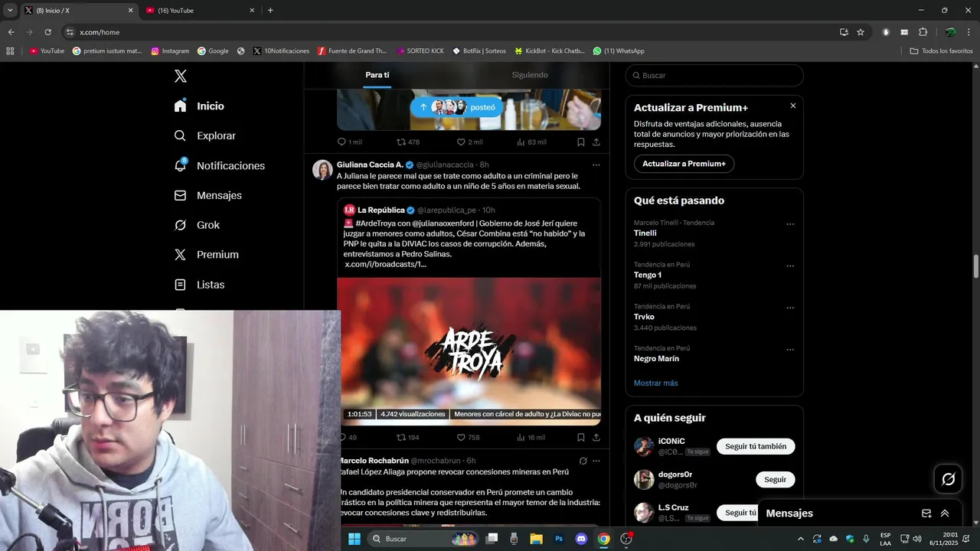Open Notificaciones in the sidebar
Viewport: 980px width, 551px height.
tap(219, 165)
